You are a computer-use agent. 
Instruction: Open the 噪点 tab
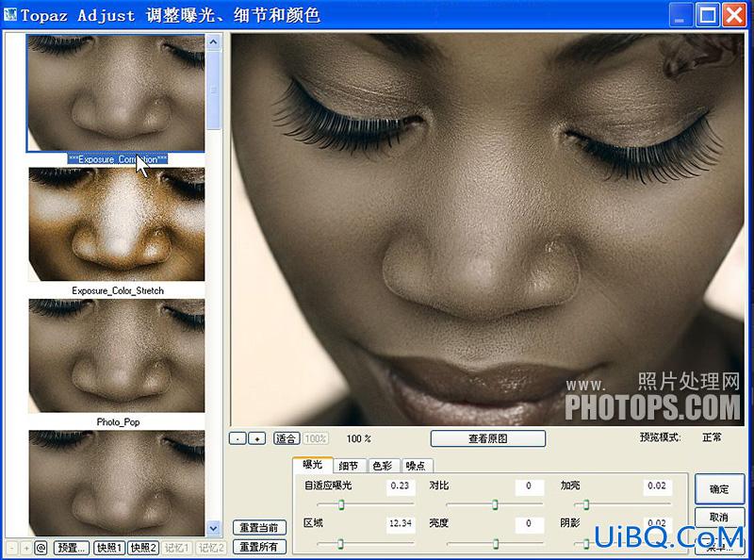(416, 466)
